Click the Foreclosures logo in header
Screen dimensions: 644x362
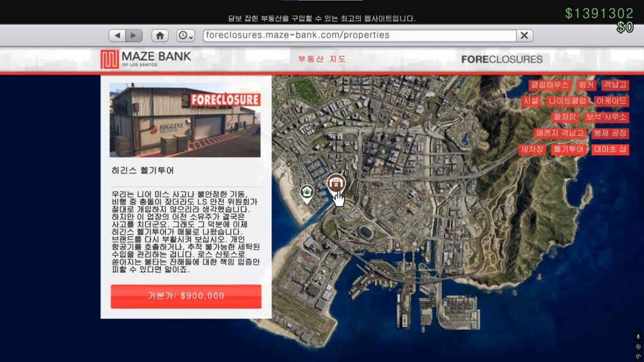tap(501, 60)
